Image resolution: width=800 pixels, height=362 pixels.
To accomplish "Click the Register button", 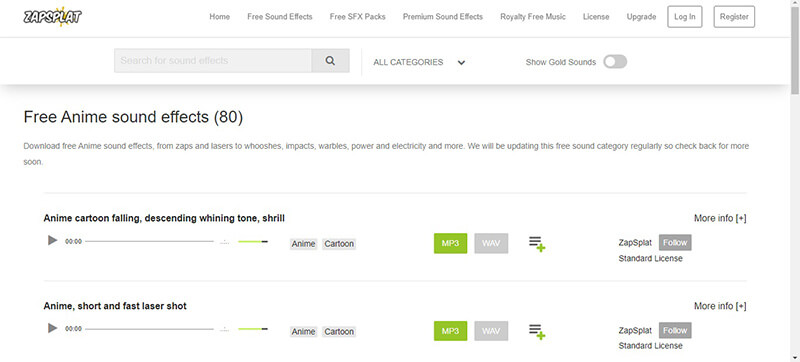I will 734,17.
